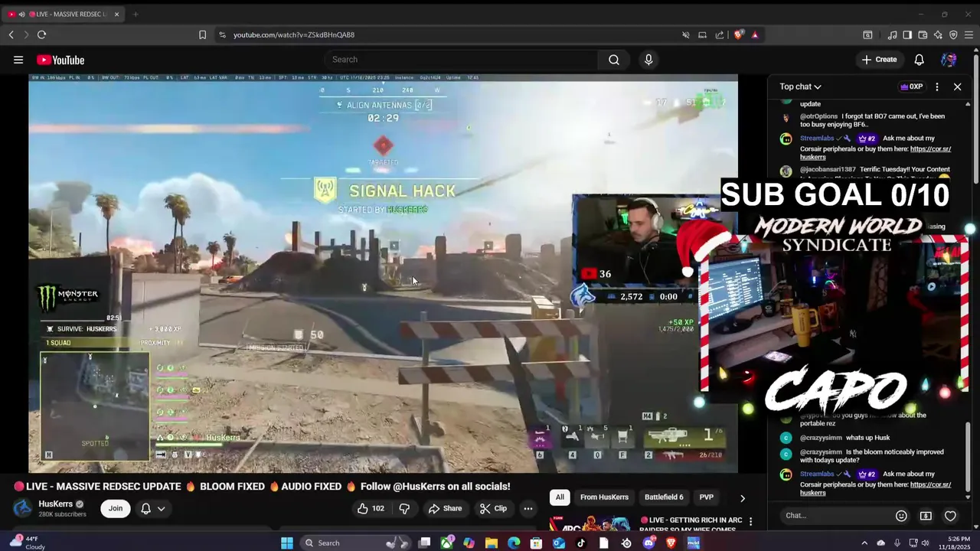Open Brave Shields lion icon

[739, 34]
